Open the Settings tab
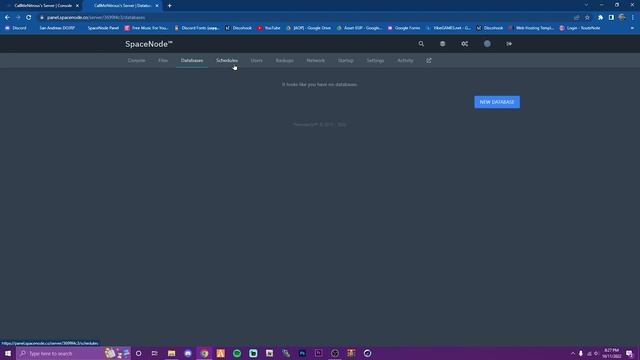640x360 pixels. coord(375,60)
